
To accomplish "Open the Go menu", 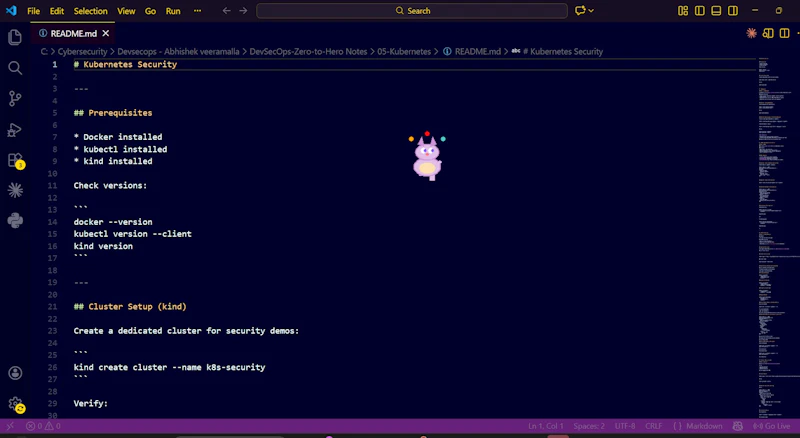I will coord(150,11).
